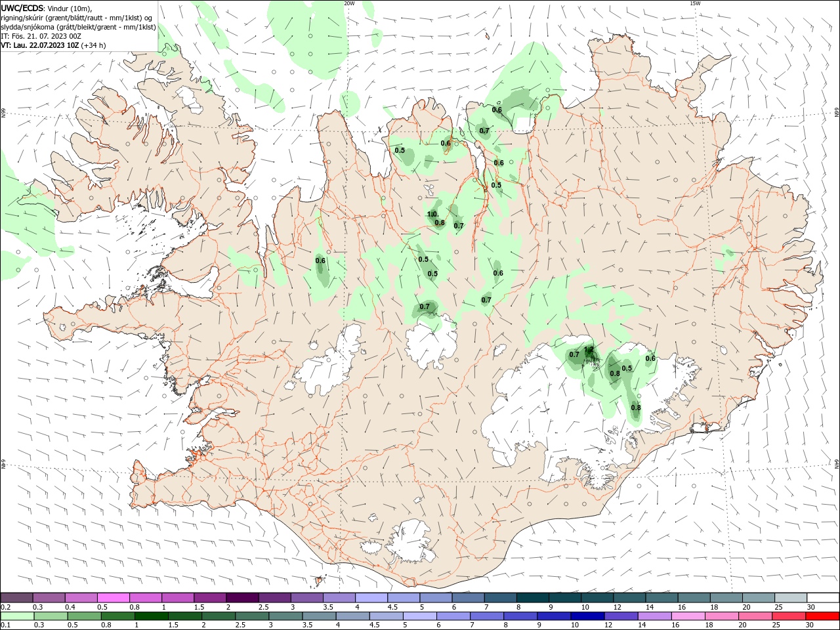840x630 pixels.
Task: Select the darkest purple 2–2.5 snow swatch
Action: click(242, 598)
